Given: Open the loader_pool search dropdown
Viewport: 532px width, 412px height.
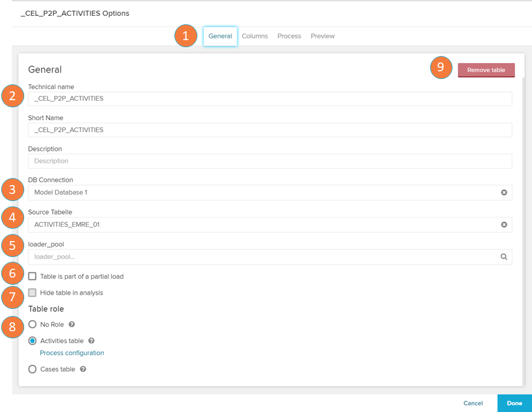Looking at the screenshot, I should (259, 257).
